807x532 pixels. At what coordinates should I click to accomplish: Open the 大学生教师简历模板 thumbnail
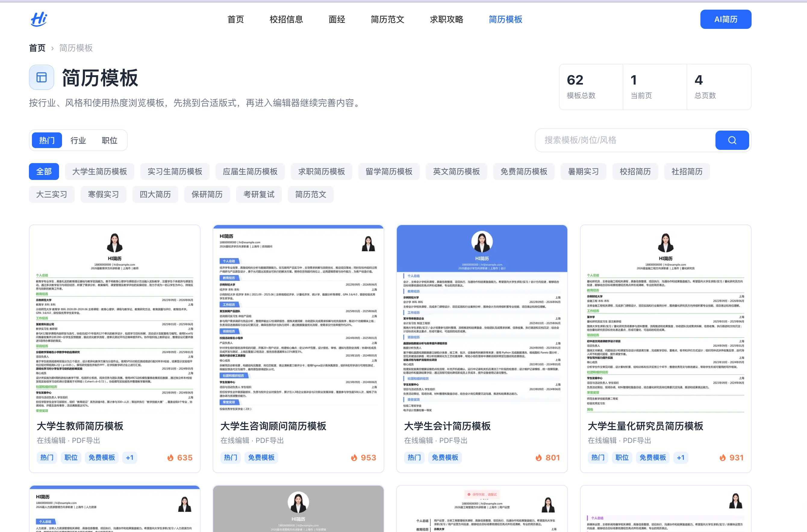point(115,319)
